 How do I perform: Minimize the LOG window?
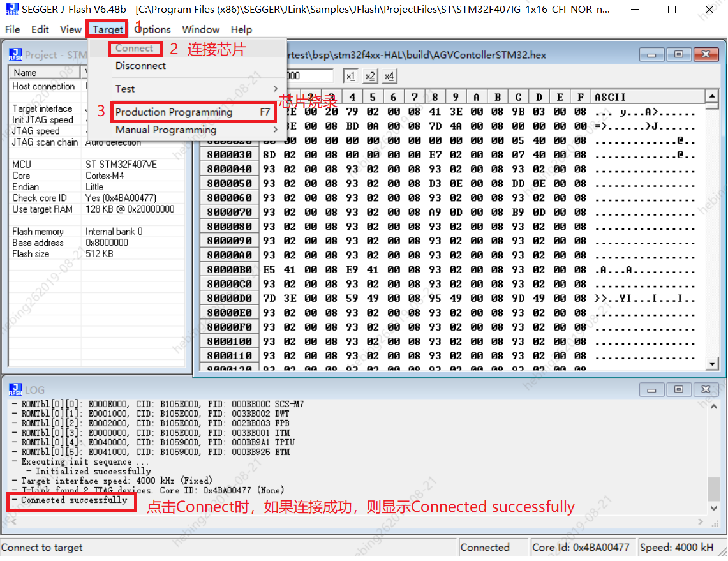(651, 389)
